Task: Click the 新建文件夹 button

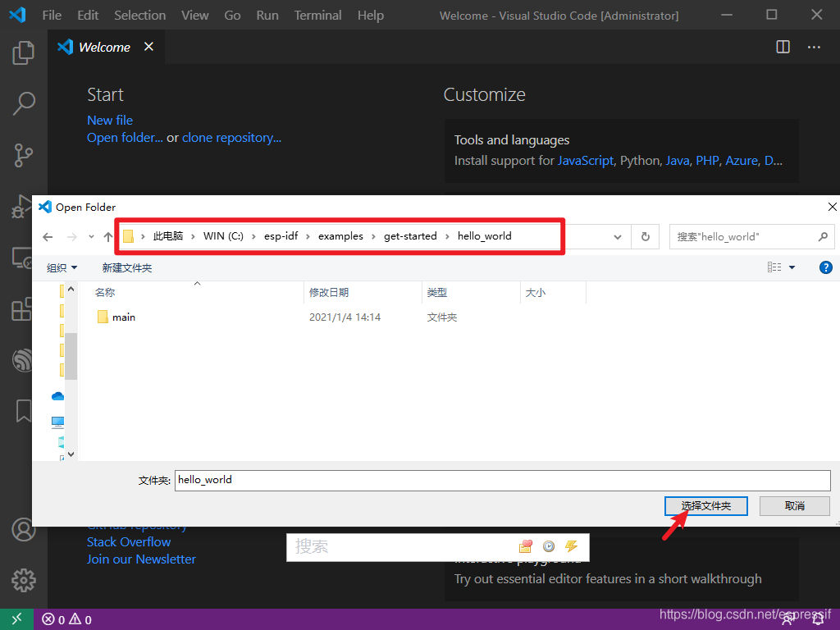Action: [127, 268]
